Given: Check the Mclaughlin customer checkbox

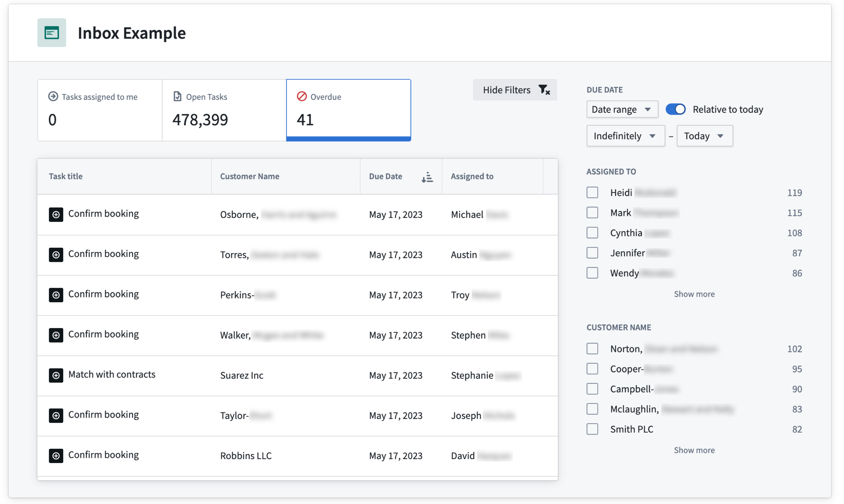Looking at the screenshot, I should (592, 408).
